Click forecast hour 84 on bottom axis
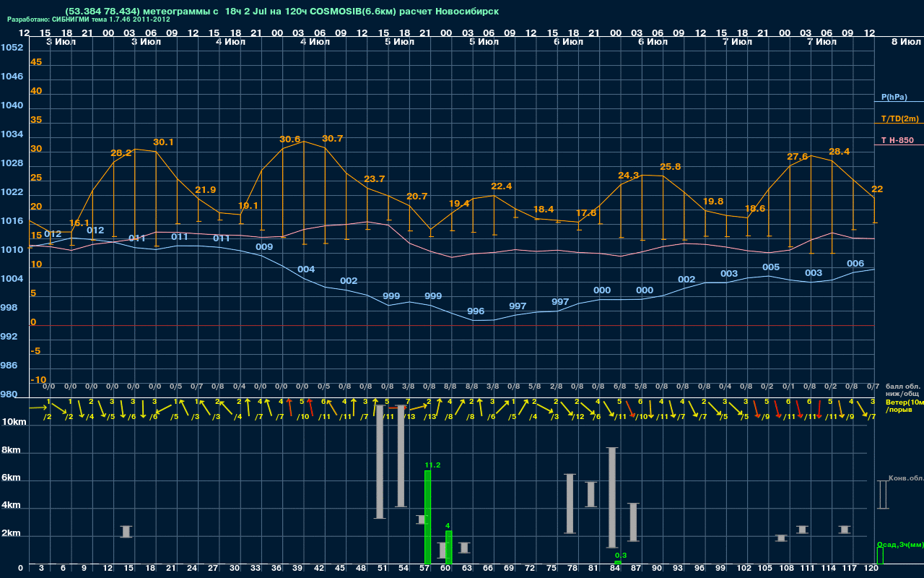The height and width of the screenshot is (578, 924). coord(614,569)
